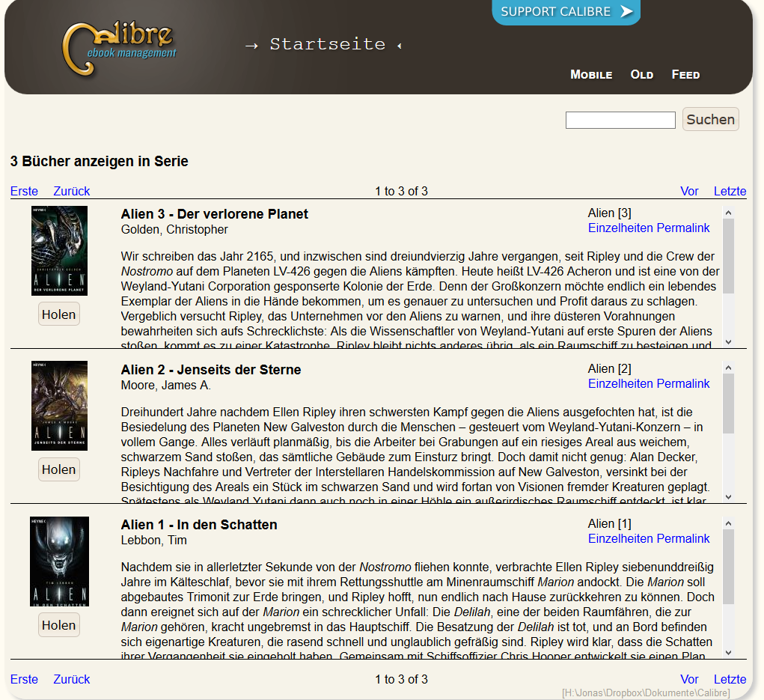Image resolution: width=764 pixels, height=700 pixels.
Task: Click bottom '1 to 3 of 3' counter
Action: [x=402, y=679]
